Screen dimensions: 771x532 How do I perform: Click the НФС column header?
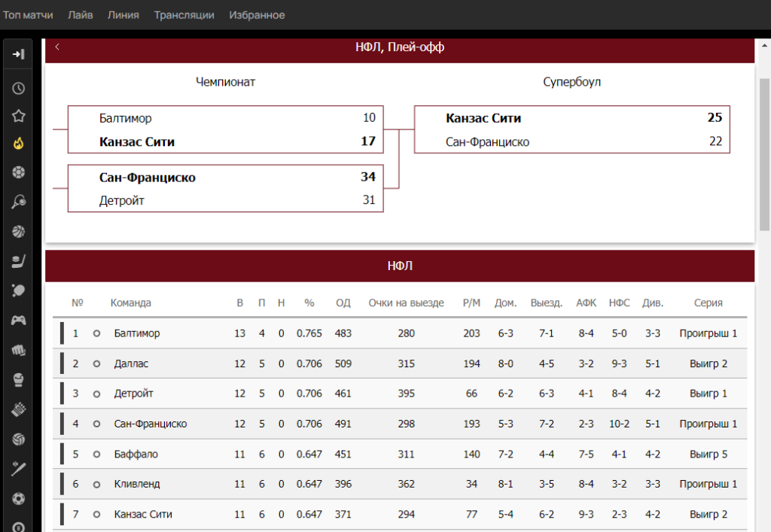619,302
